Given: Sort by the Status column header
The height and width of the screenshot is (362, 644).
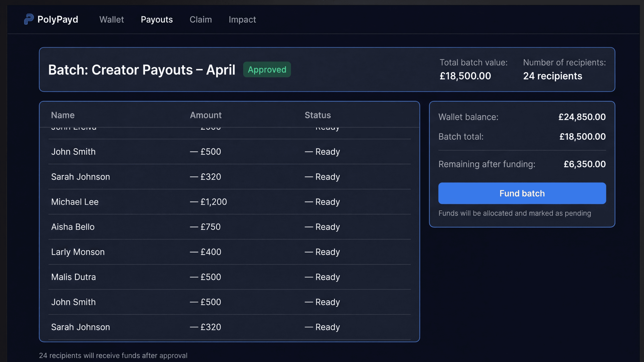Looking at the screenshot, I should (318, 115).
